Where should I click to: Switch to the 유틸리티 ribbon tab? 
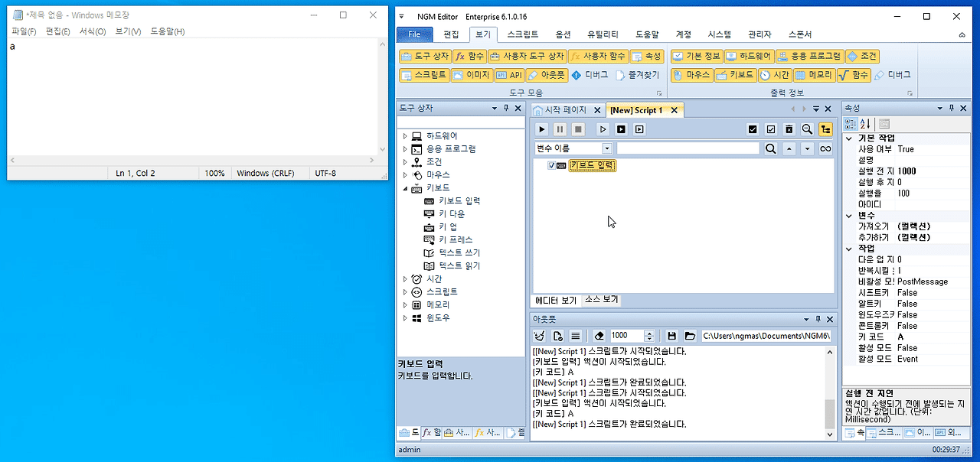click(x=603, y=34)
